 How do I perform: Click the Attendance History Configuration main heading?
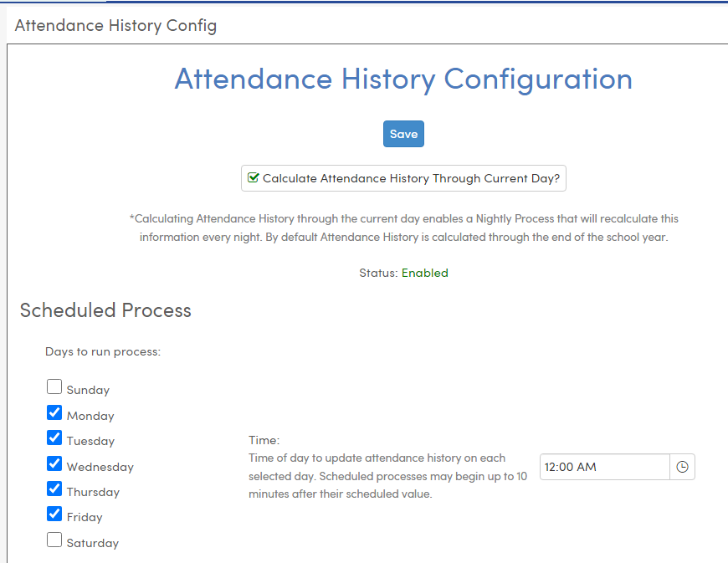(x=402, y=79)
